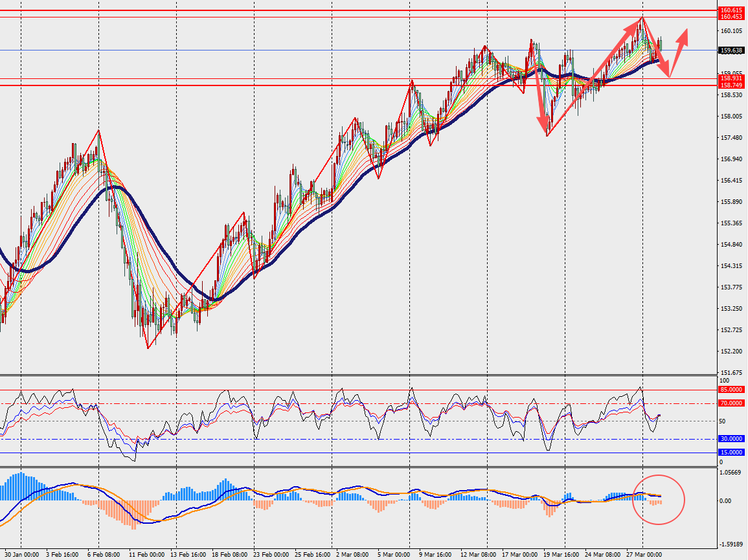Click the 160.105 price axis tick

(x=731, y=31)
